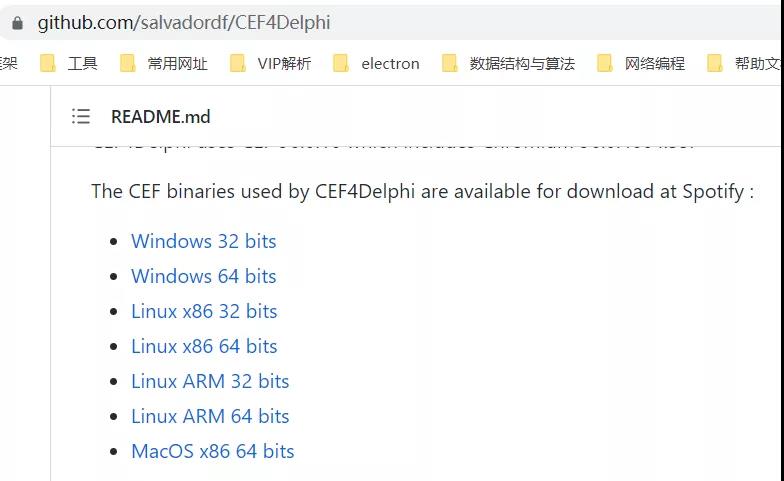The image size is (784, 481).
Task: Open the 帮助文 bookmark folder
Action: [744, 64]
